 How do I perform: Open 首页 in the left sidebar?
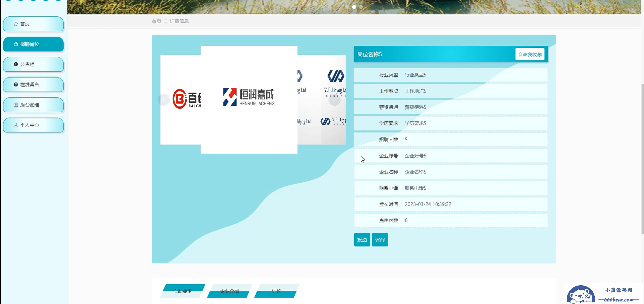pyautogui.click(x=33, y=24)
